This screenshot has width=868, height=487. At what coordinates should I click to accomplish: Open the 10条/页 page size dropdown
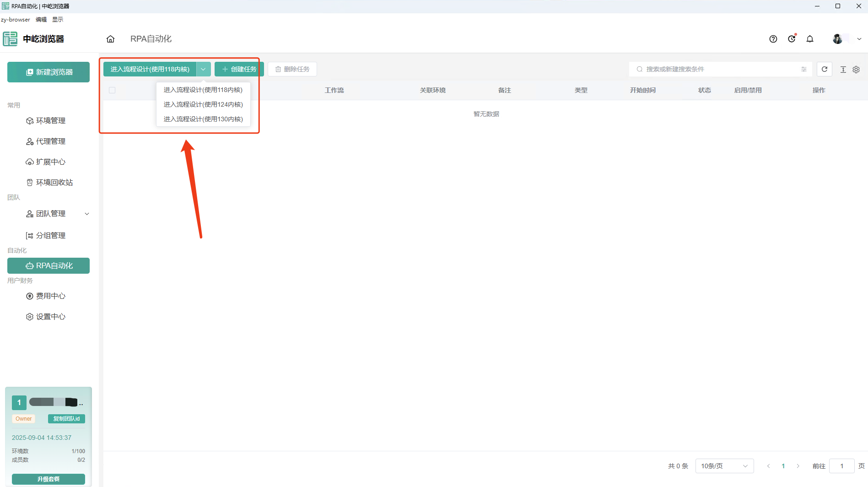tap(724, 466)
